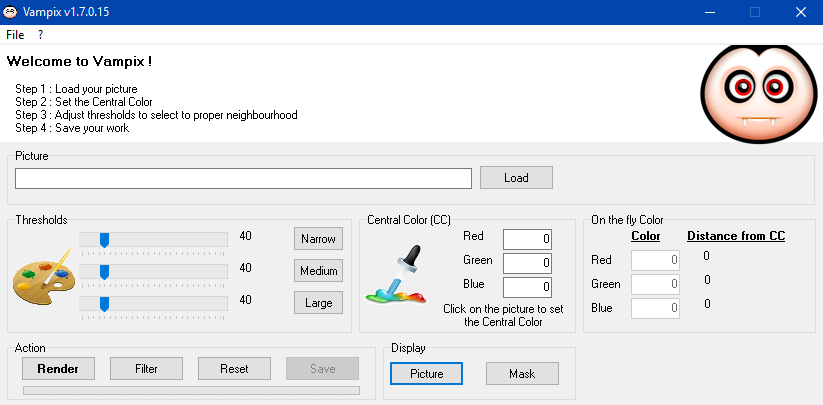Click the Render button

pos(58,369)
